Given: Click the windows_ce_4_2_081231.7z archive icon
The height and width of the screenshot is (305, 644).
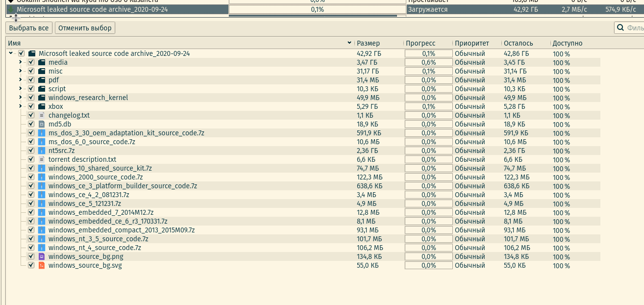Looking at the screenshot, I should (42, 195).
